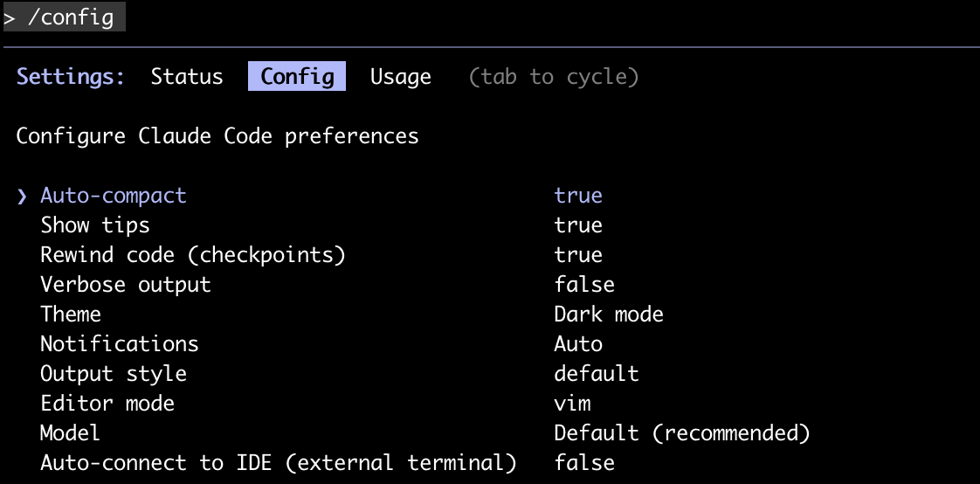Open the Usage tab
Image resolution: width=980 pixels, height=484 pixels.
click(401, 76)
